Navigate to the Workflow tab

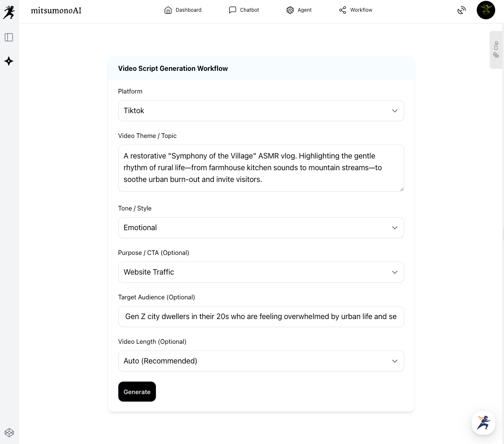pos(356,10)
